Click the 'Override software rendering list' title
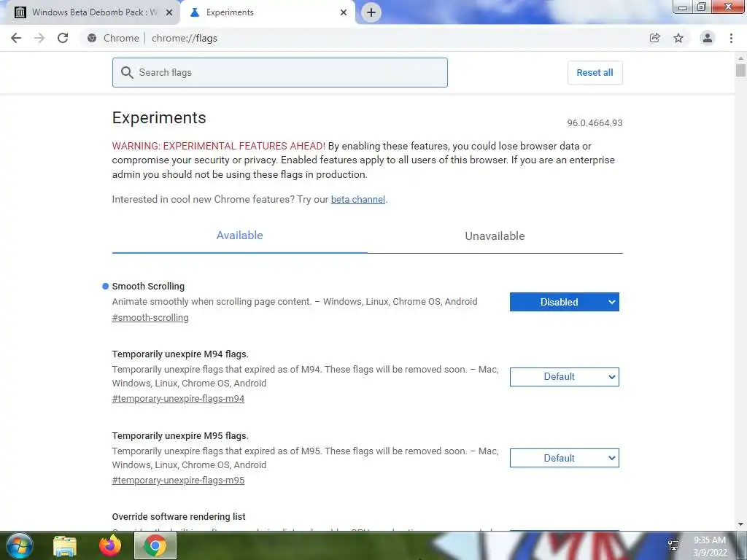747x560 pixels. pyautogui.click(x=179, y=517)
